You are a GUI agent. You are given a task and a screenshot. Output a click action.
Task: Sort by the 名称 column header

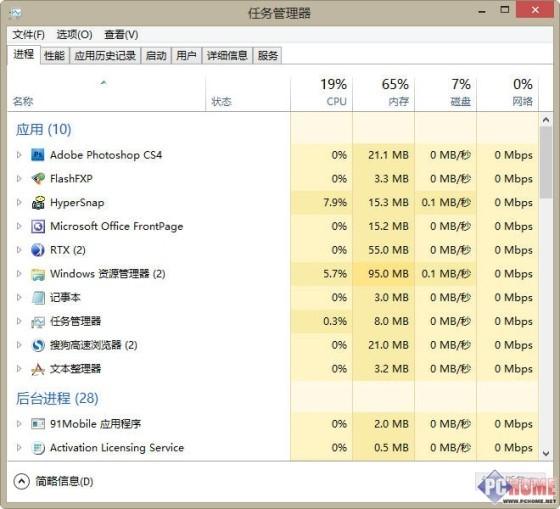pos(106,93)
